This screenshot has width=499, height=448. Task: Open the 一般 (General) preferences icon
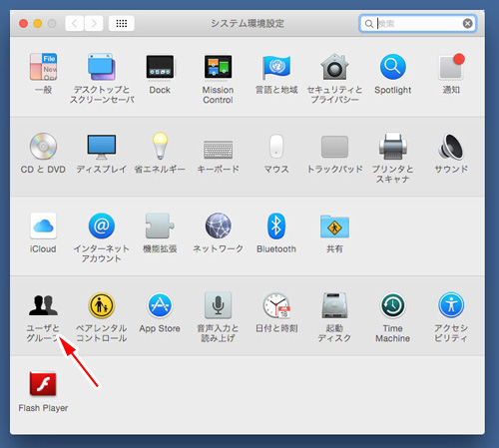(43, 67)
